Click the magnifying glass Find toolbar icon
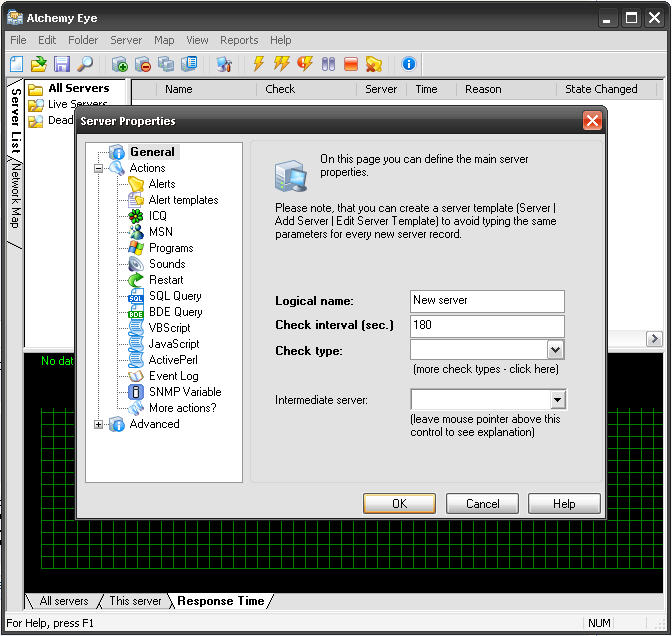 tap(85, 64)
